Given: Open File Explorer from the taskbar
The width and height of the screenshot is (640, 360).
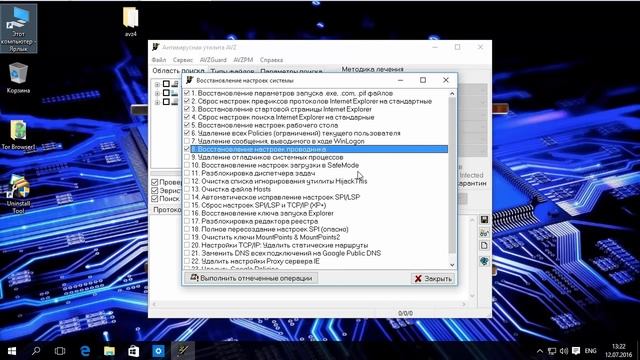Looking at the screenshot, I should pyautogui.click(x=109, y=351).
